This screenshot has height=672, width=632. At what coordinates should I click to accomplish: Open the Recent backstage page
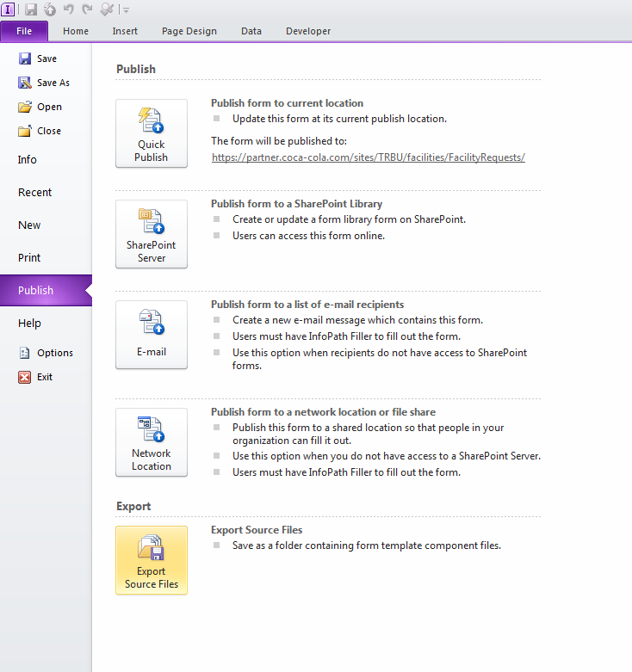point(46,193)
